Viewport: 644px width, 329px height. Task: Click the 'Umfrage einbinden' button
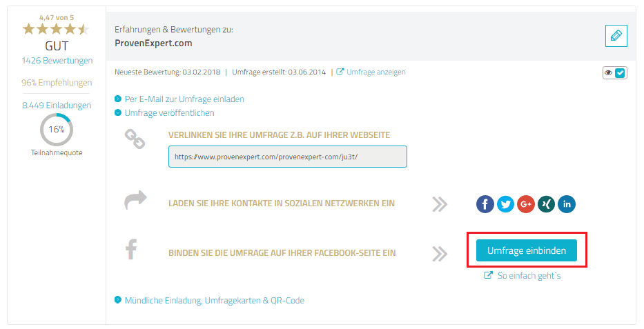tap(526, 251)
